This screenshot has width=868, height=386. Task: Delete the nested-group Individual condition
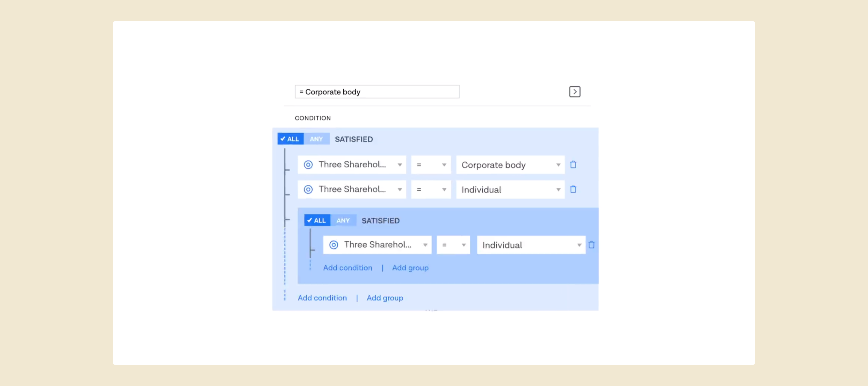(591, 245)
